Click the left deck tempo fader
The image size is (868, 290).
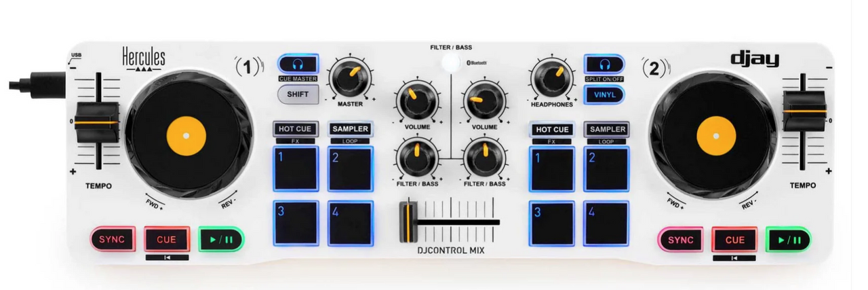point(96,122)
